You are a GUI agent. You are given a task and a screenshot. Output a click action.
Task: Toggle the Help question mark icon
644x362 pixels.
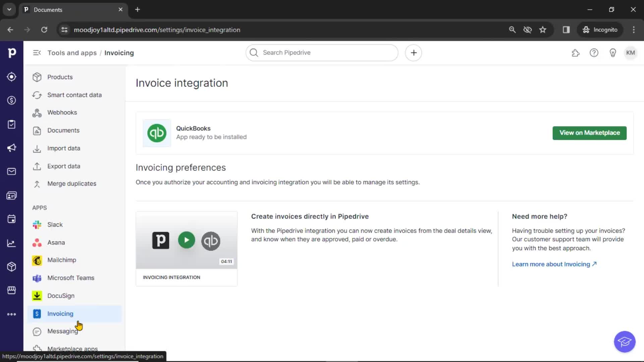point(594,53)
